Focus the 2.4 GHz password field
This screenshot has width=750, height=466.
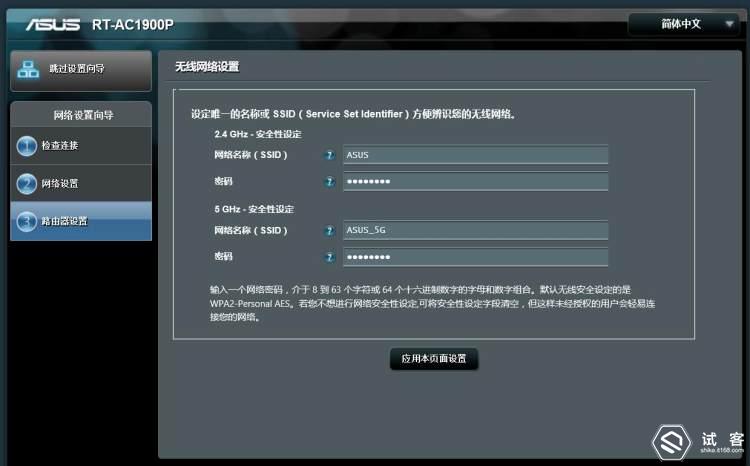click(475, 182)
